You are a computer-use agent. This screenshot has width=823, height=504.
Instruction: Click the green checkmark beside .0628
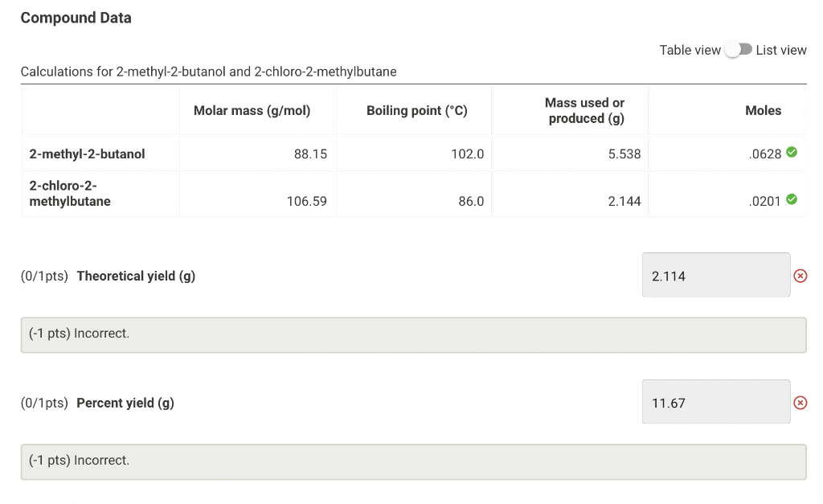[x=791, y=153]
